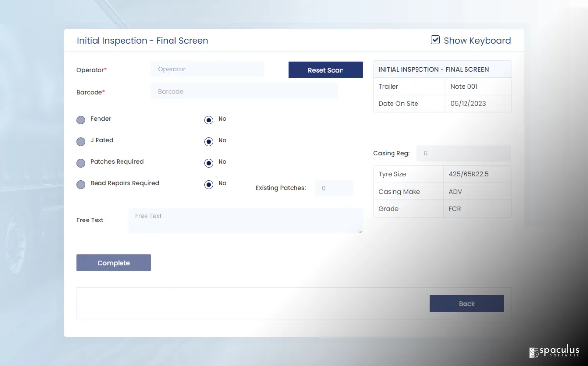The image size is (588, 366).
Task: Toggle the Show Keyboard checkbox
Action: (435, 40)
